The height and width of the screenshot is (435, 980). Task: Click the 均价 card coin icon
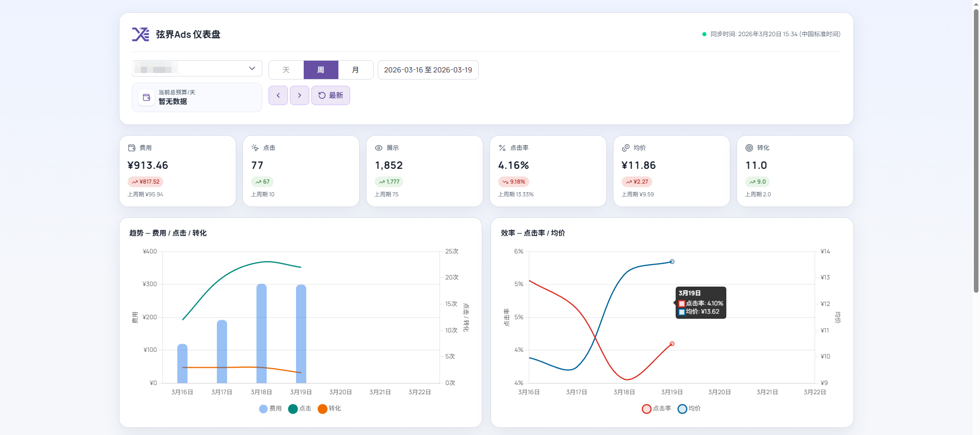[x=626, y=148]
